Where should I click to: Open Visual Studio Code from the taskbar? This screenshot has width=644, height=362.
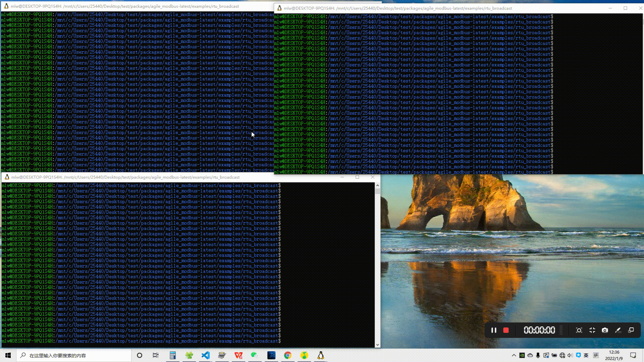coord(206,355)
